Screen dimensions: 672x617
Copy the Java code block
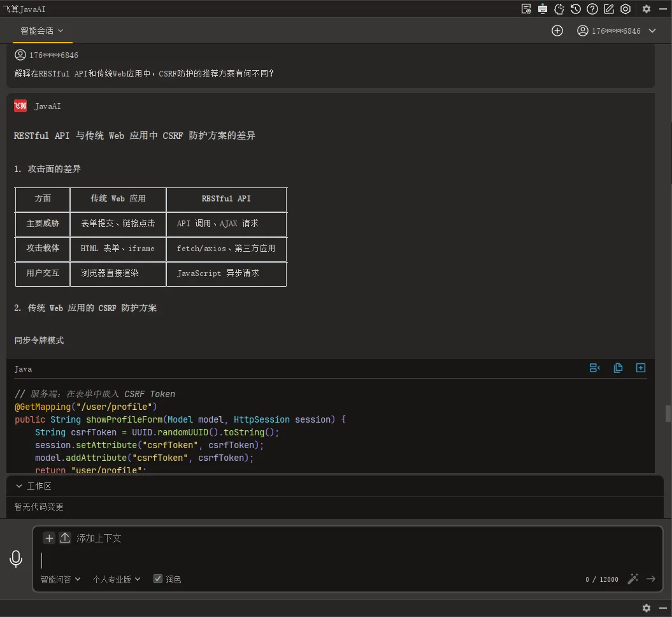click(x=618, y=368)
